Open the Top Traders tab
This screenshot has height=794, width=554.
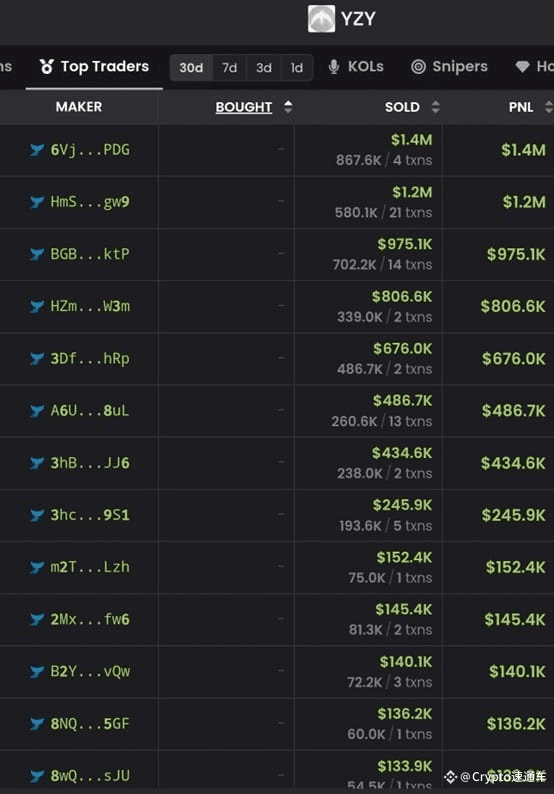(x=94, y=67)
